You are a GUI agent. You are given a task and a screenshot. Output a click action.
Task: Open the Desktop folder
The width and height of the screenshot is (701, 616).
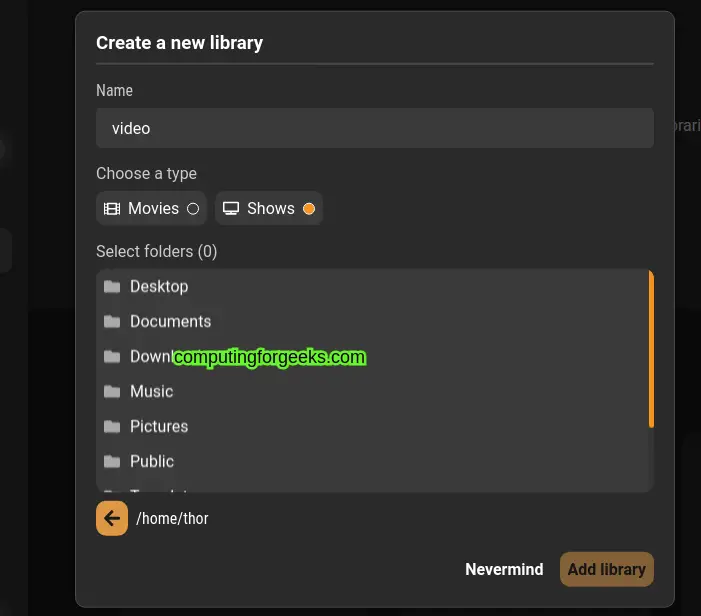[x=372, y=287]
